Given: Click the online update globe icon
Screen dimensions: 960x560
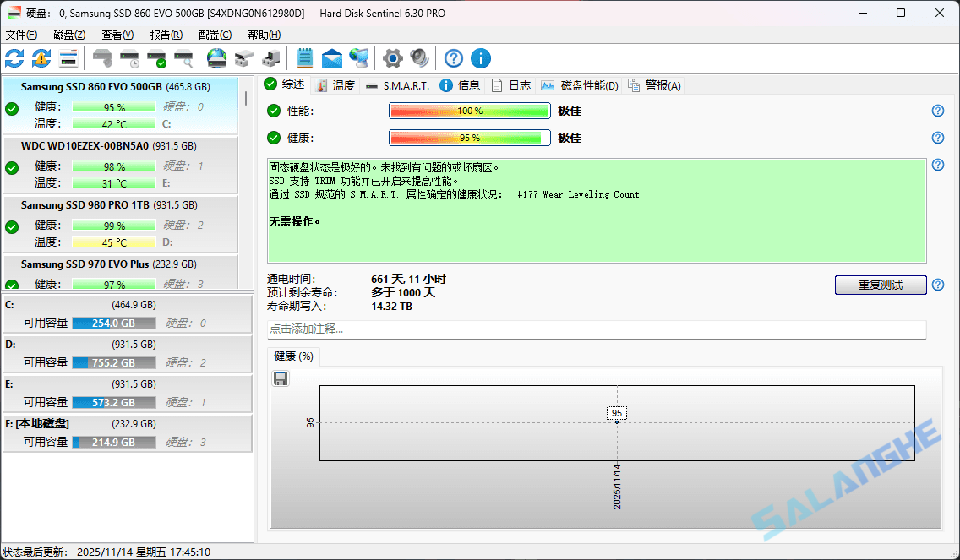Looking at the screenshot, I should (x=216, y=58).
